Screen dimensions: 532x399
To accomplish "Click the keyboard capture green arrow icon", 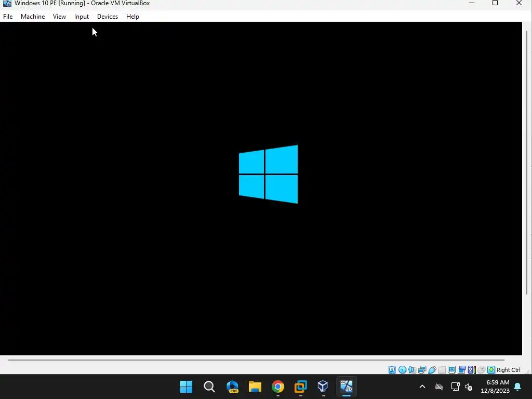I will (491, 370).
